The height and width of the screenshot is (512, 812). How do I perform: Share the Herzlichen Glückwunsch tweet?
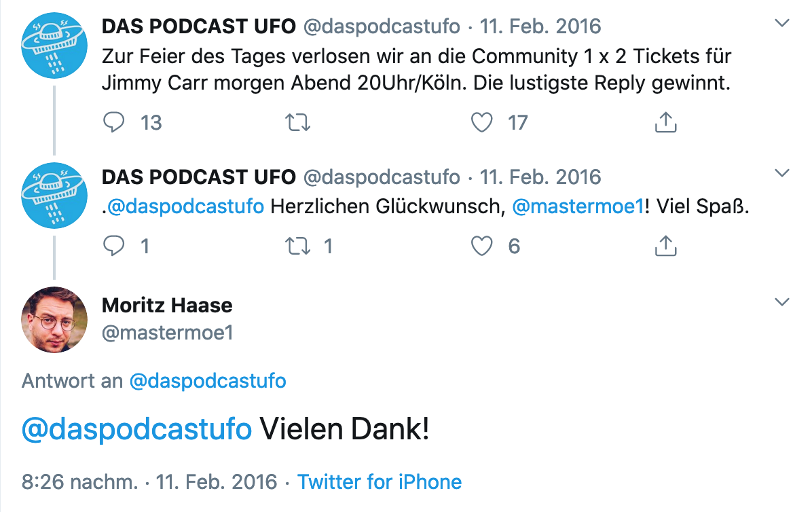[x=665, y=246]
